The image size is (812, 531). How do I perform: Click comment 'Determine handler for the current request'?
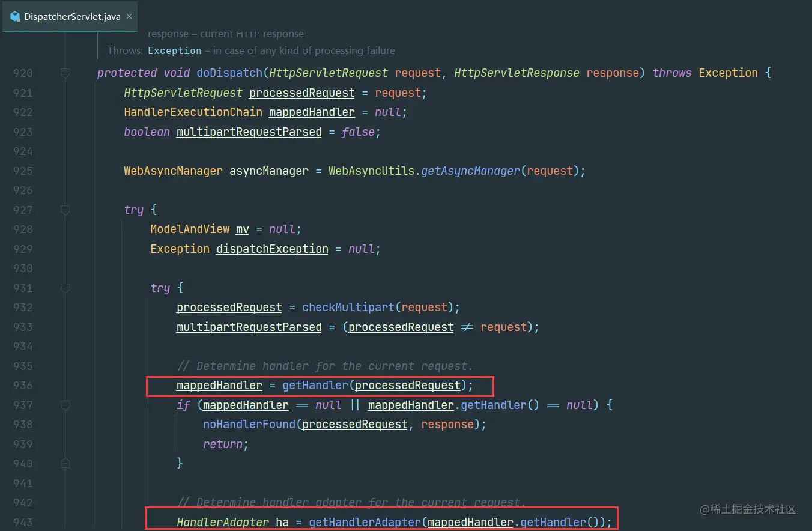(x=325, y=366)
